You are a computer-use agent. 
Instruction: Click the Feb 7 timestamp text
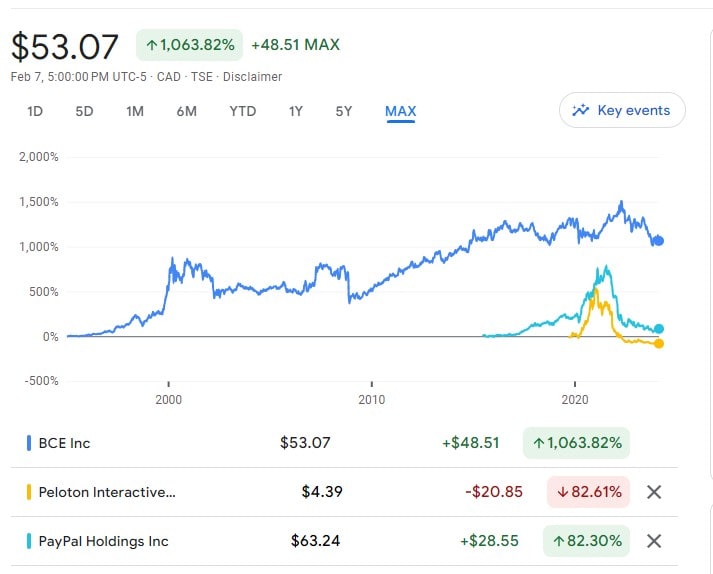(x=78, y=76)
